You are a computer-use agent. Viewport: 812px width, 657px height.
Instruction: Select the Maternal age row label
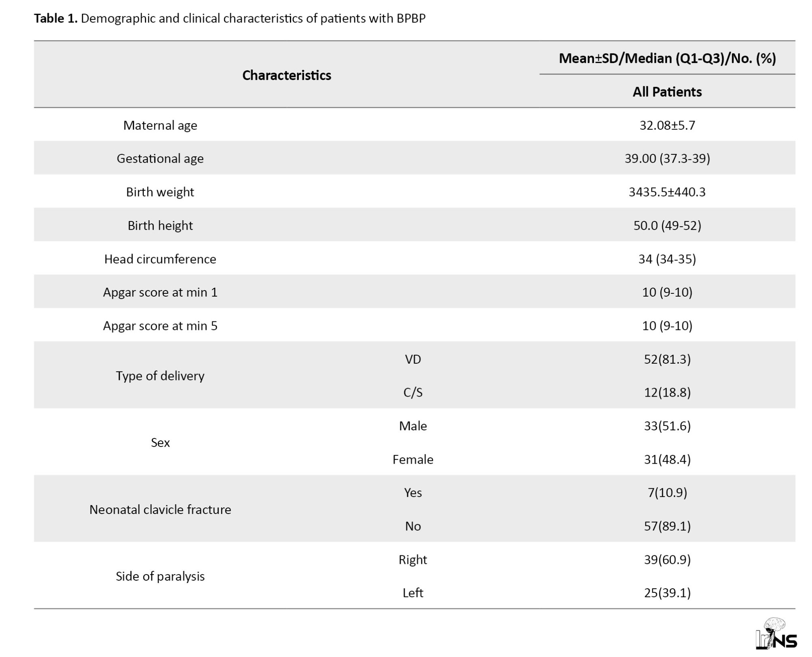160,125
